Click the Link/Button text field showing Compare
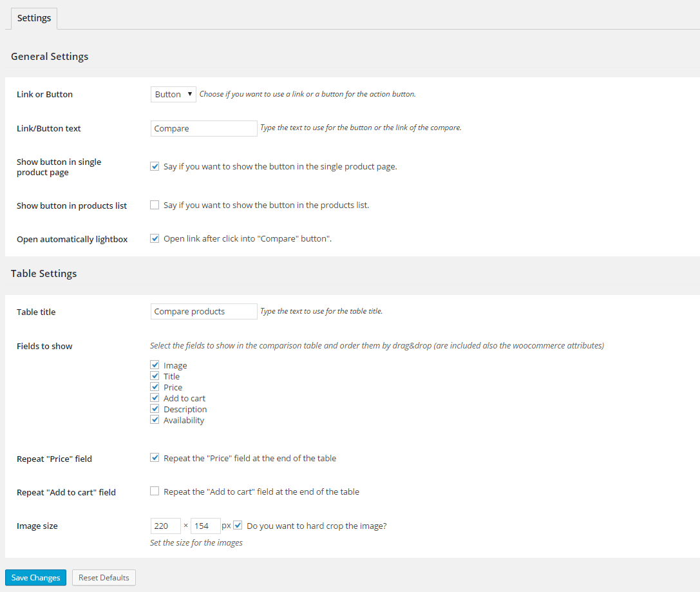 tap(203, 128)
